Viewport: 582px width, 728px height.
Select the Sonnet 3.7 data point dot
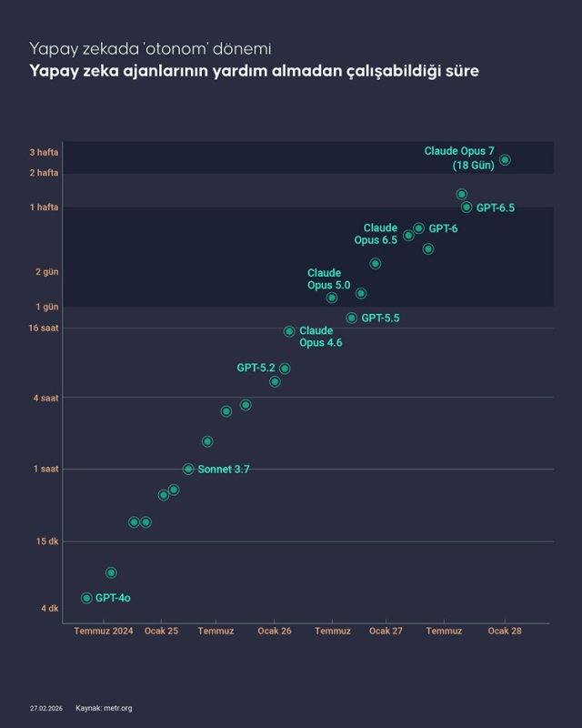point(188,469)
